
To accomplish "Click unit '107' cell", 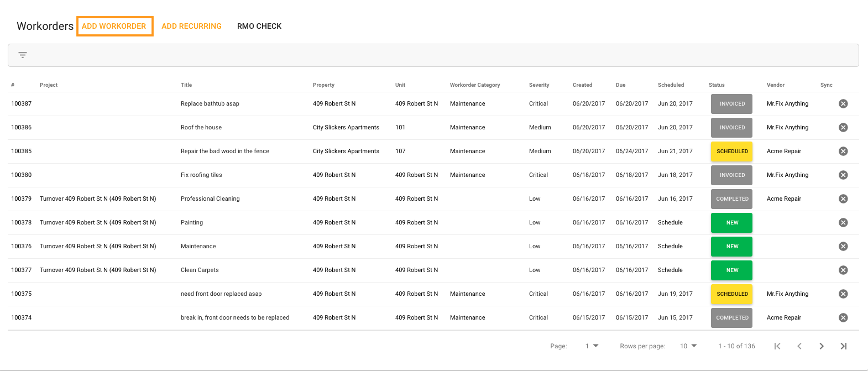I will click(400, 151).
